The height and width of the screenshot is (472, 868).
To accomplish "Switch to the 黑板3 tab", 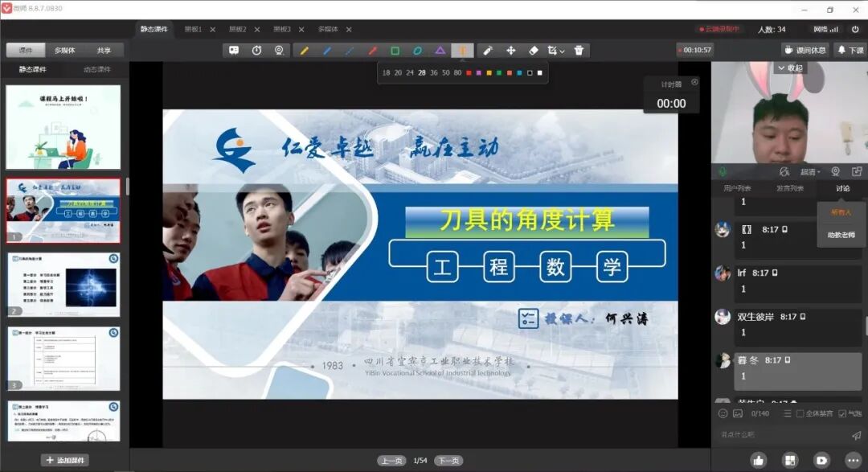I will [282, 30].
